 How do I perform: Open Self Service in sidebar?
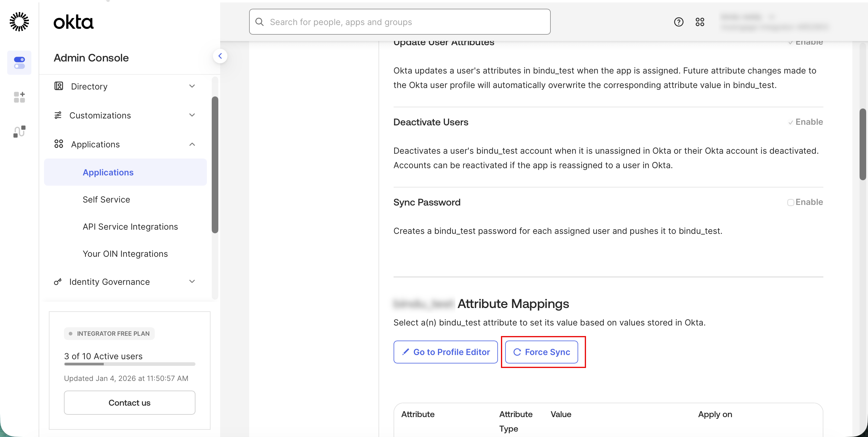[106, 200]
